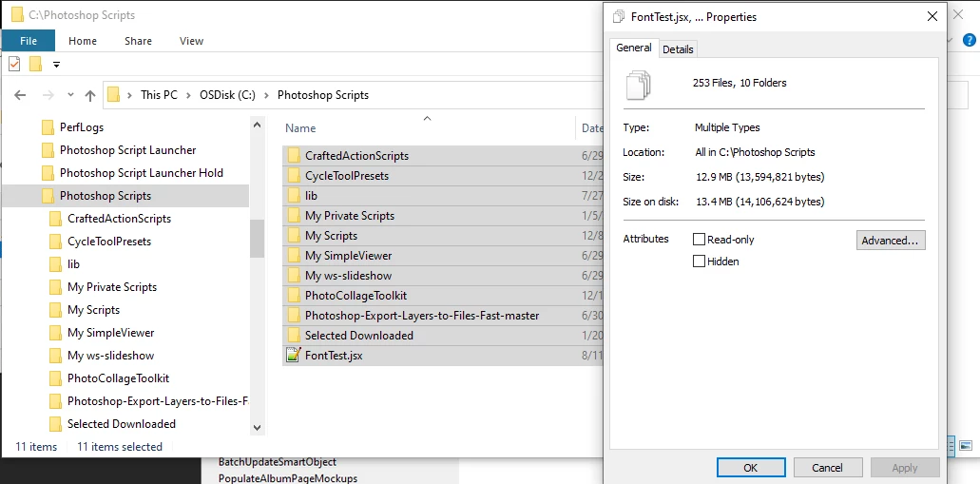
Task: Click PopulateAlbumPageMockups in the background window
Action: click(288, 478)
